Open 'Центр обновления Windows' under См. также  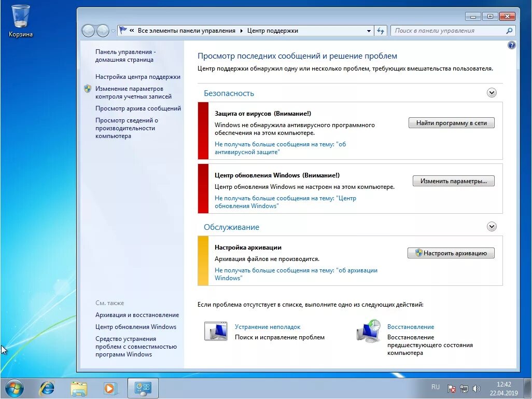pos(136,327)
